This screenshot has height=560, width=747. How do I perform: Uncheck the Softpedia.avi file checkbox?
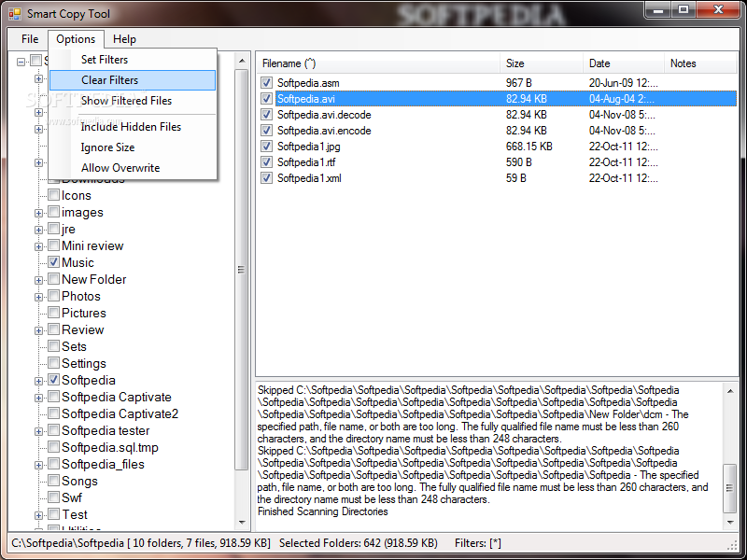pos(266,99)
